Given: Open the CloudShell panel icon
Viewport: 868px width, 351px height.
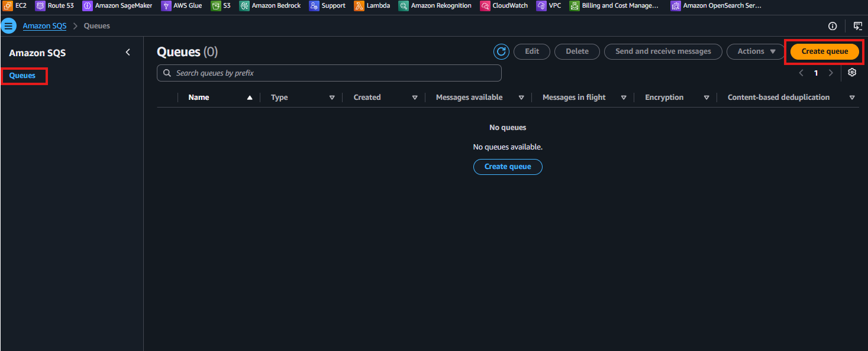Looking at the screenshot, I should point(857,26).
